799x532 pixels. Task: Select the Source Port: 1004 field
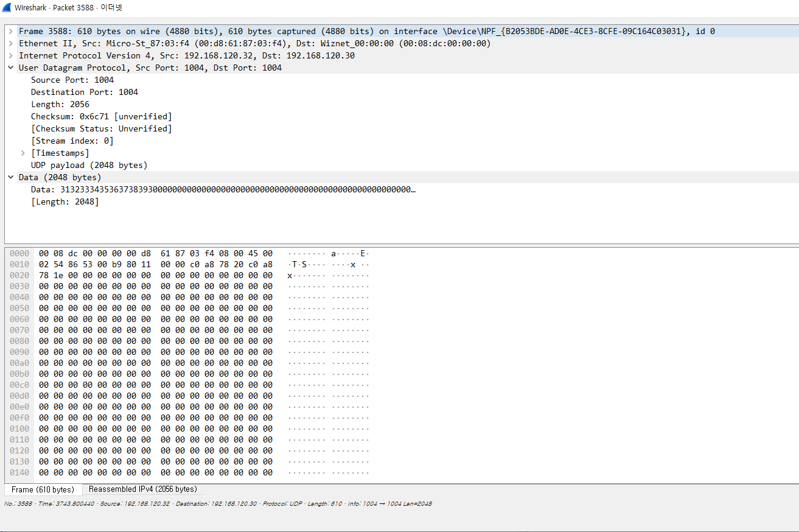72,80
